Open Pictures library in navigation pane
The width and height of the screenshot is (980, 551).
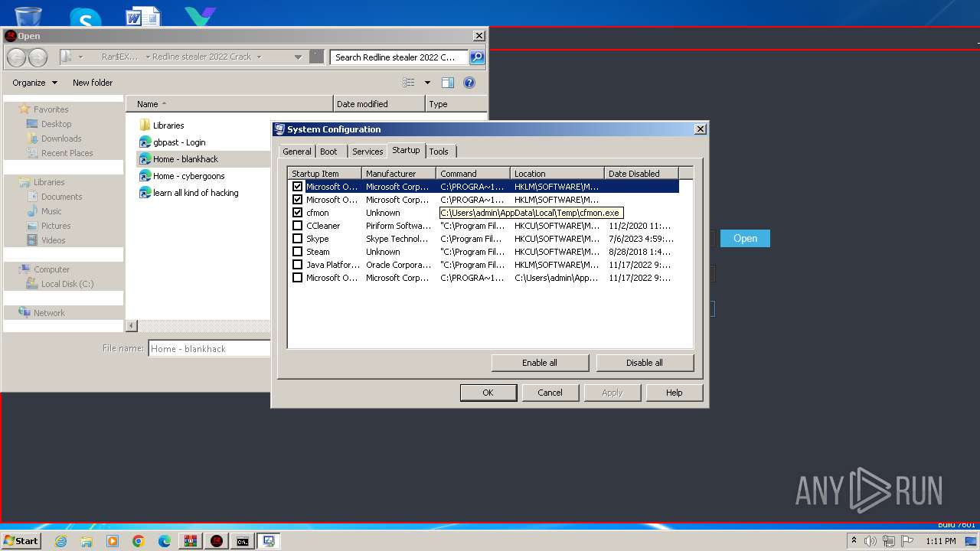[x=56, y=226]
